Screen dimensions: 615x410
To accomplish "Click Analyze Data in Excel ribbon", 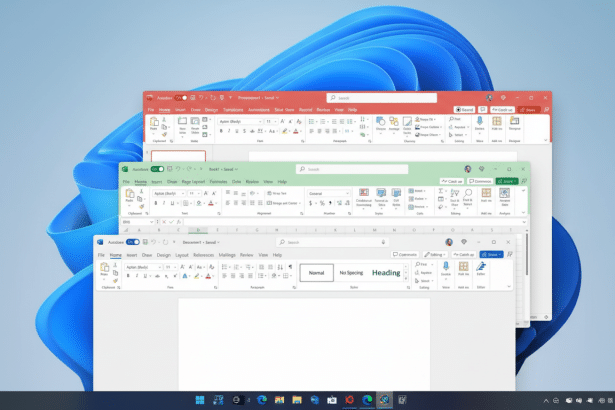I will click(504, 197).
